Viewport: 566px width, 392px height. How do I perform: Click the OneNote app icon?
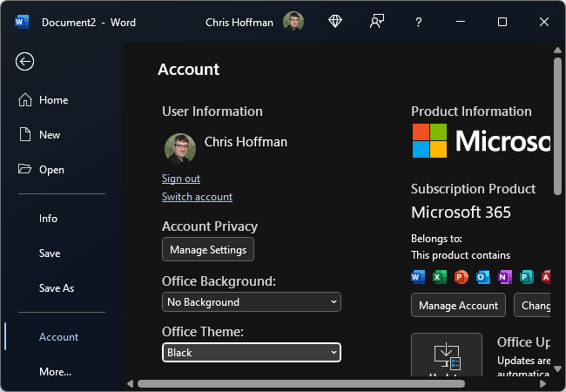[x=505, y=277]
